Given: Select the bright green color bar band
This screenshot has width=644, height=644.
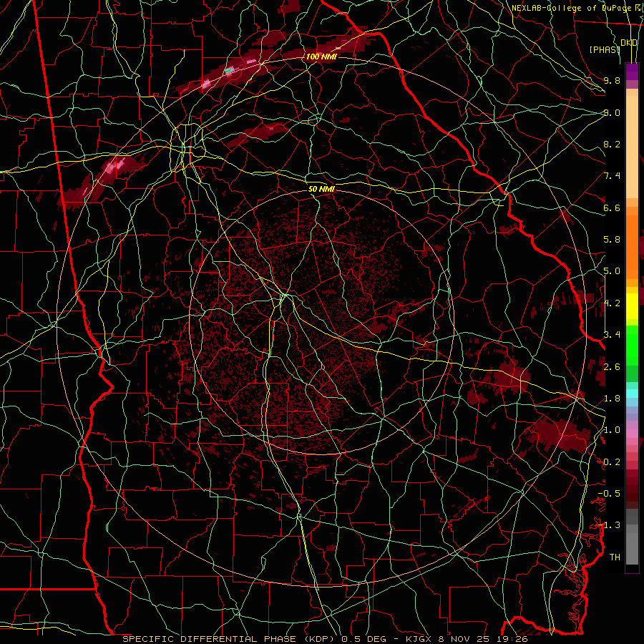Looking at the screenshot, I should (632, 345).
